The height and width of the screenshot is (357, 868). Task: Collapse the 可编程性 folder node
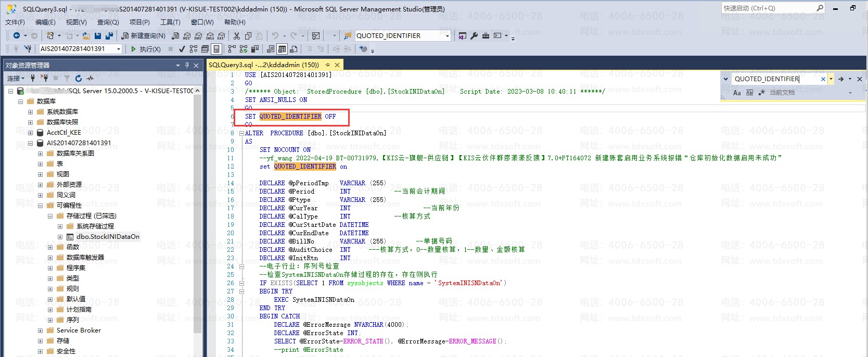click(40, 206)
